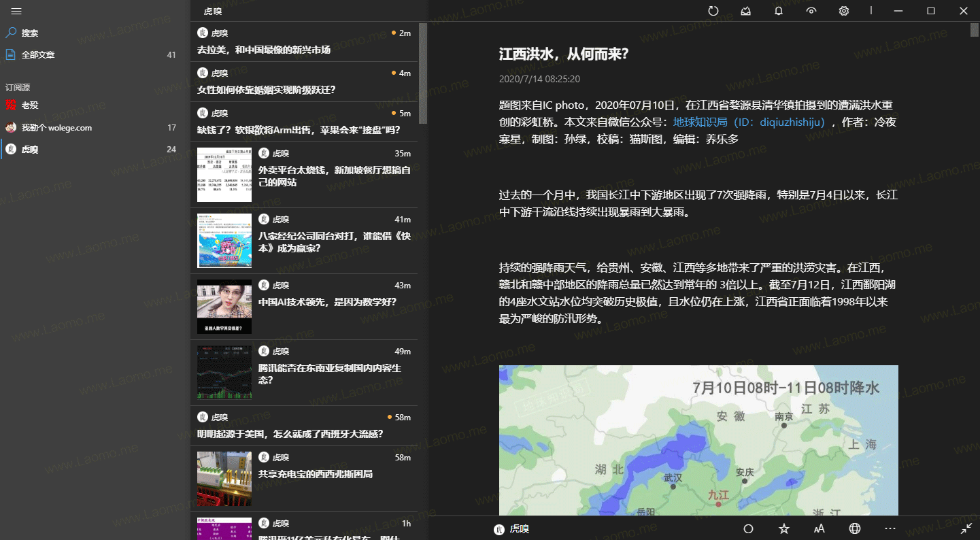980x540 pixels.
Task: Open article 八家经纪公司同台对打
Action: [304, 241]
